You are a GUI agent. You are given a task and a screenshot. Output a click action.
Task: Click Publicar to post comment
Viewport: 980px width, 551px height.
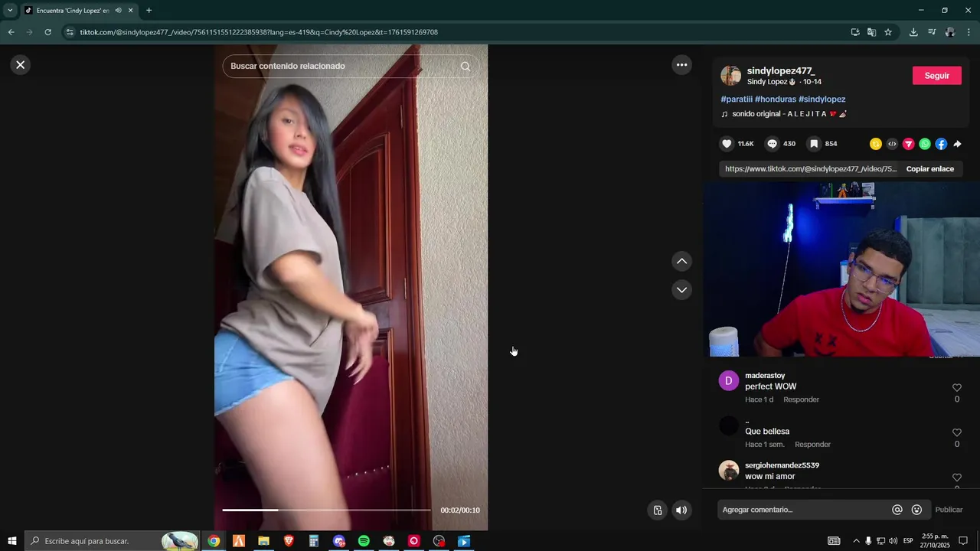click(x=949, y=510)
